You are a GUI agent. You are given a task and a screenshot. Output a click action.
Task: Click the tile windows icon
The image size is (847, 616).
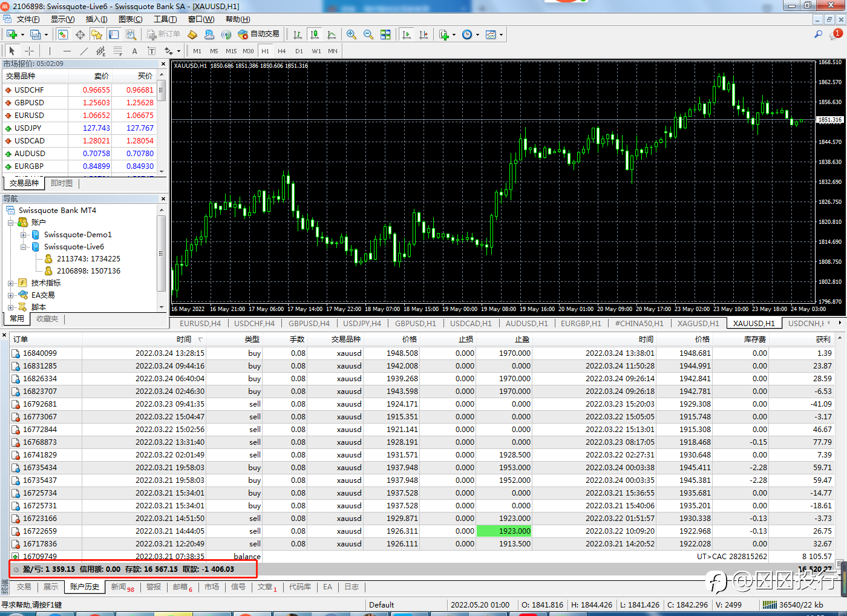tap(385, 34)
